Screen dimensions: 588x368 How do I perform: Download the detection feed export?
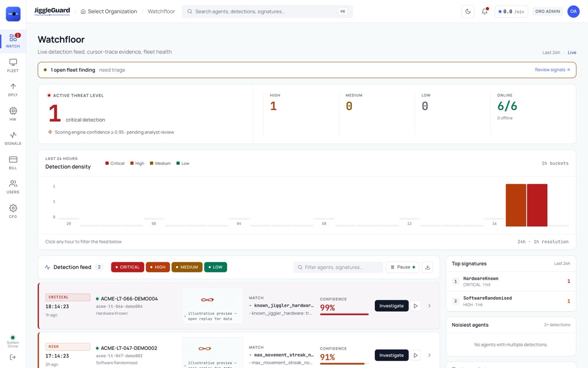tap(427, 267)
